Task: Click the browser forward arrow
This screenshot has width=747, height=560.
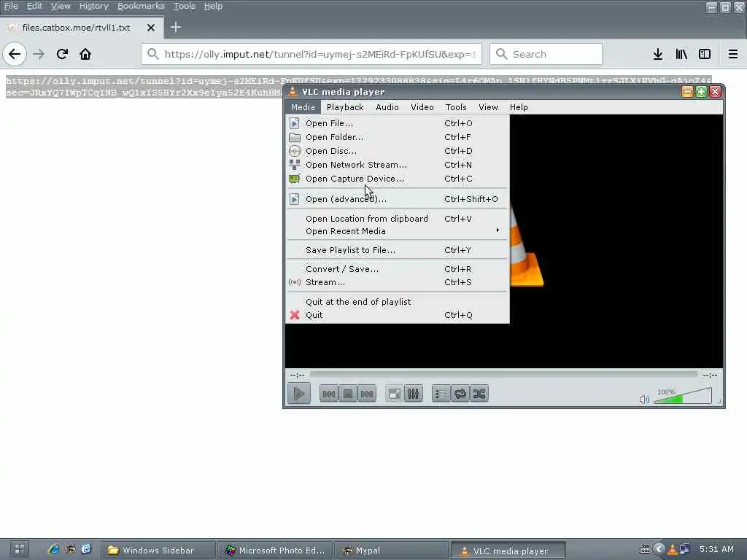Action: (x=39, y=54)
